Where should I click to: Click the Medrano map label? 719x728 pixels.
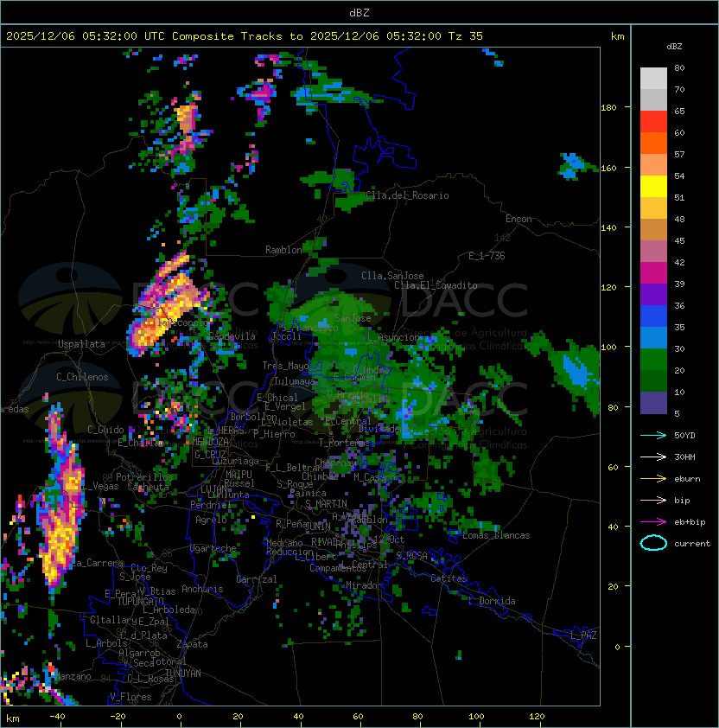[284, 543]
